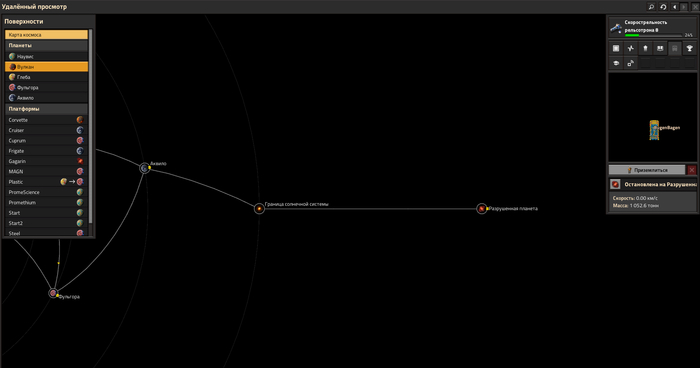700x368 pixels.
Task: Select the solar system edge node
Action: pyautogui.click(x=259, y=209)
